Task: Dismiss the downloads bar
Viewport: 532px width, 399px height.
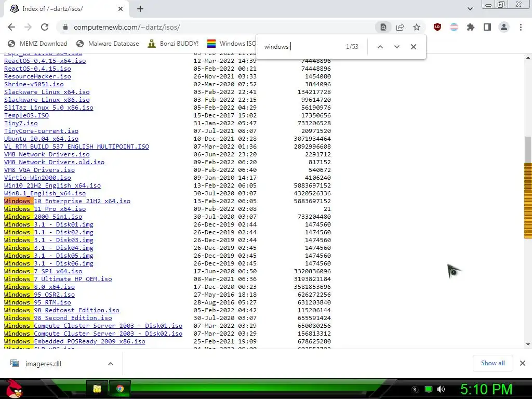Action: click(x=523, y=363)
